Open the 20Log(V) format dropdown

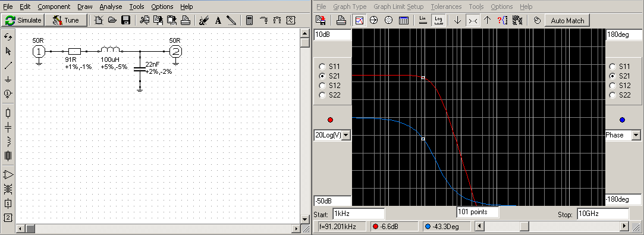click(346, 135)
